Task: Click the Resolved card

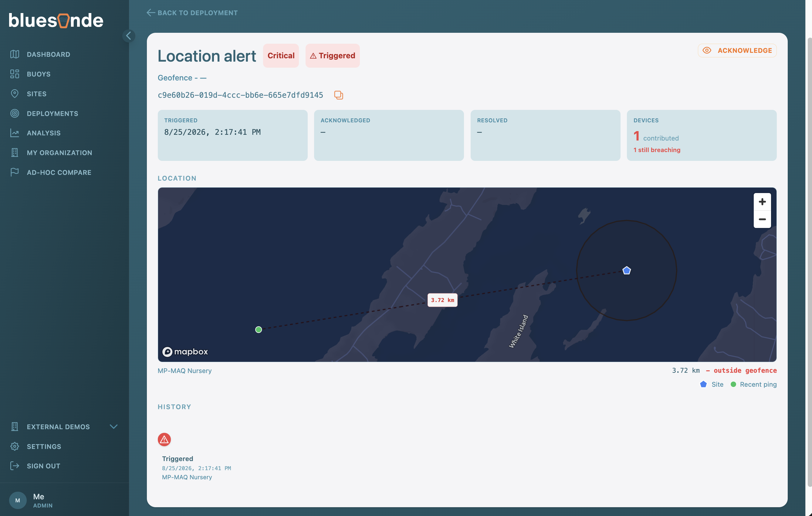Action: click(x=545, y=135)
